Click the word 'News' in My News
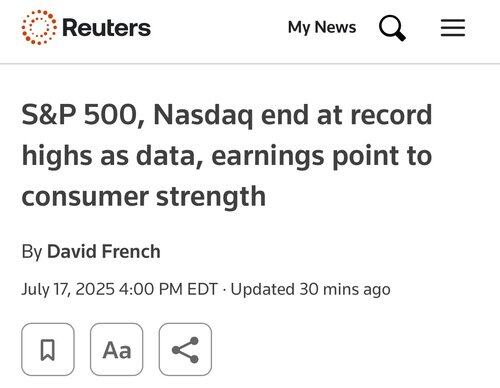This screenshot has width=500, height=388. 335,27
